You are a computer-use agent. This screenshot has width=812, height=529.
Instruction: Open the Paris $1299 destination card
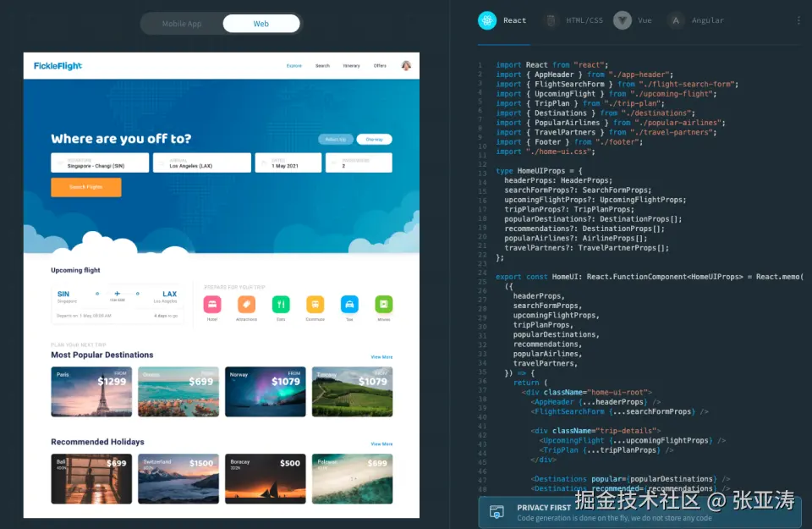click(x=91, y=392)
